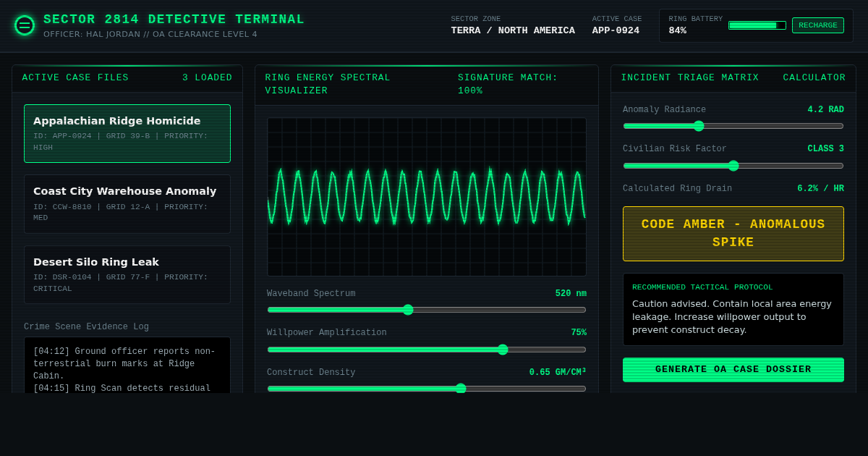Click the Active Case APP-0924 indicator

coord(616,25)
